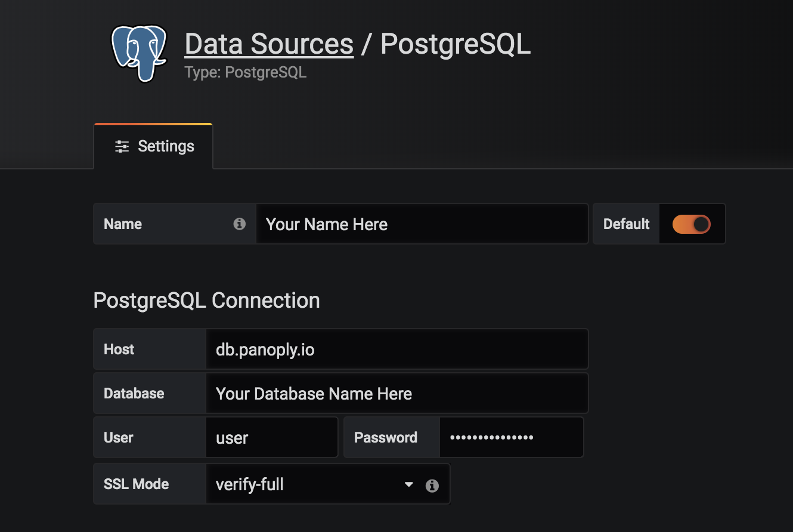Click the Default label beside the toggle

pyautogui.click(x=626, y=224)
